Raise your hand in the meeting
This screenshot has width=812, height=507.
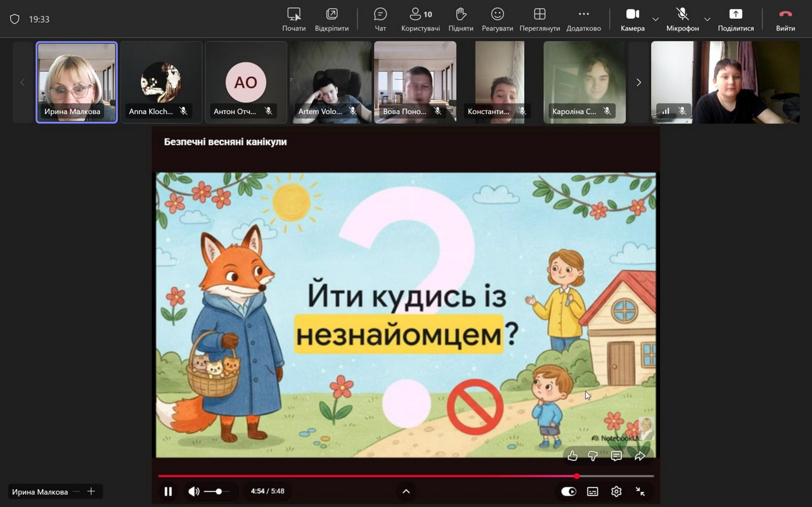click(461, 19)
